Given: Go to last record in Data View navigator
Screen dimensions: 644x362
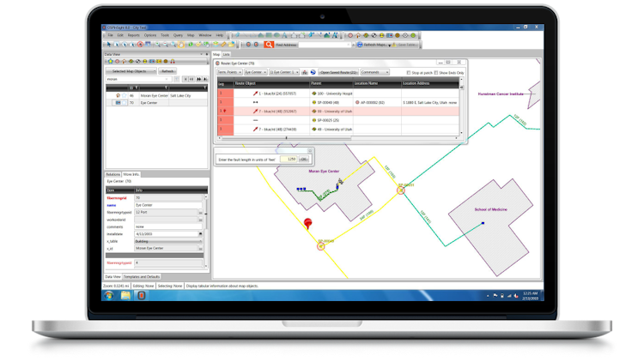Looking at the screenshot, I should (x=205, y=79).
